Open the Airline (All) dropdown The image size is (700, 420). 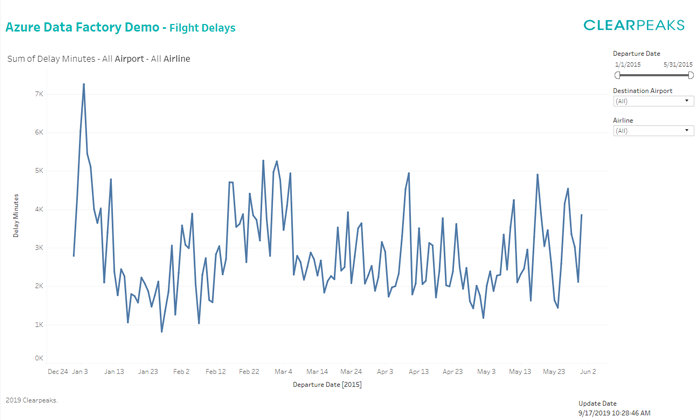[653, 131]
